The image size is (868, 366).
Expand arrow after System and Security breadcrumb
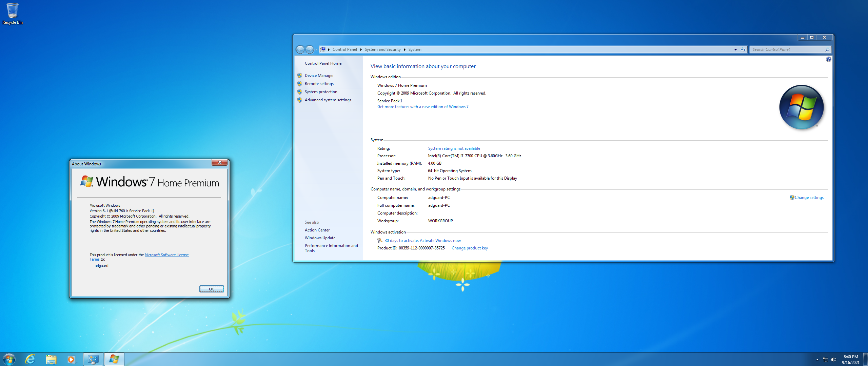coord(405,49)
